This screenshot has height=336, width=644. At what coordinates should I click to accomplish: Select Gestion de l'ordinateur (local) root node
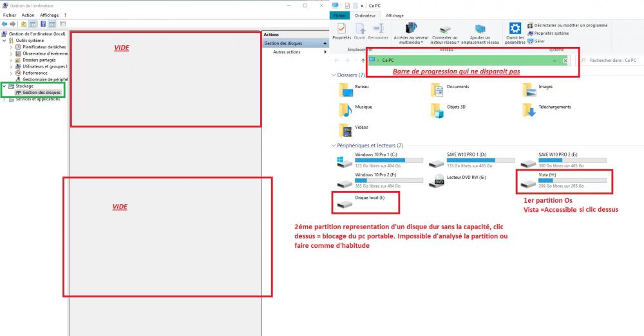[33, 33]
